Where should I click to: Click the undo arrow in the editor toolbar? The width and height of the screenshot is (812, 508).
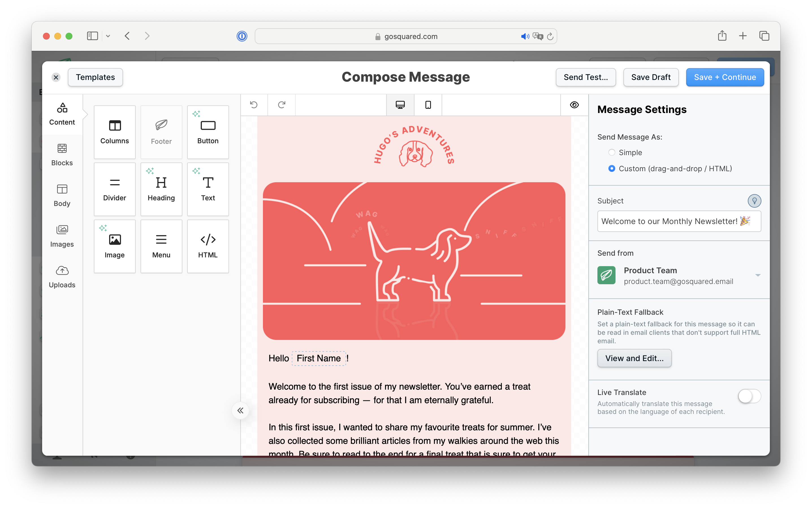click(x=254, y=105)
